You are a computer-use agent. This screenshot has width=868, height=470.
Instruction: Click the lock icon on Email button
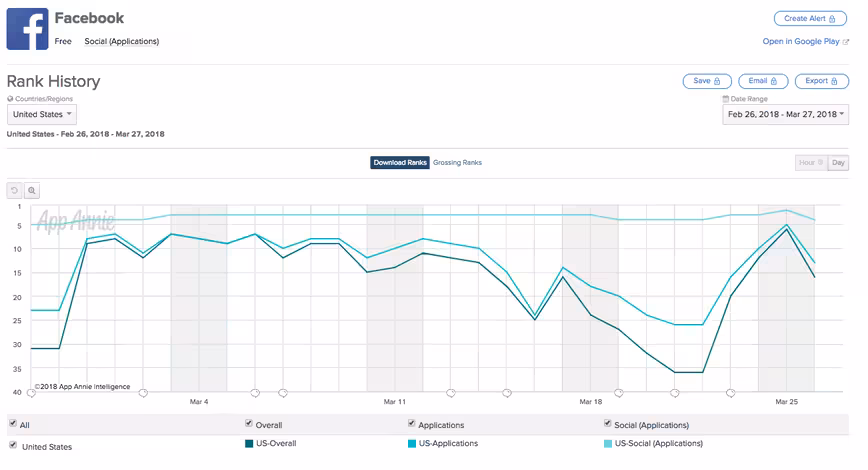pyautogui.click(x=774, y=81)
